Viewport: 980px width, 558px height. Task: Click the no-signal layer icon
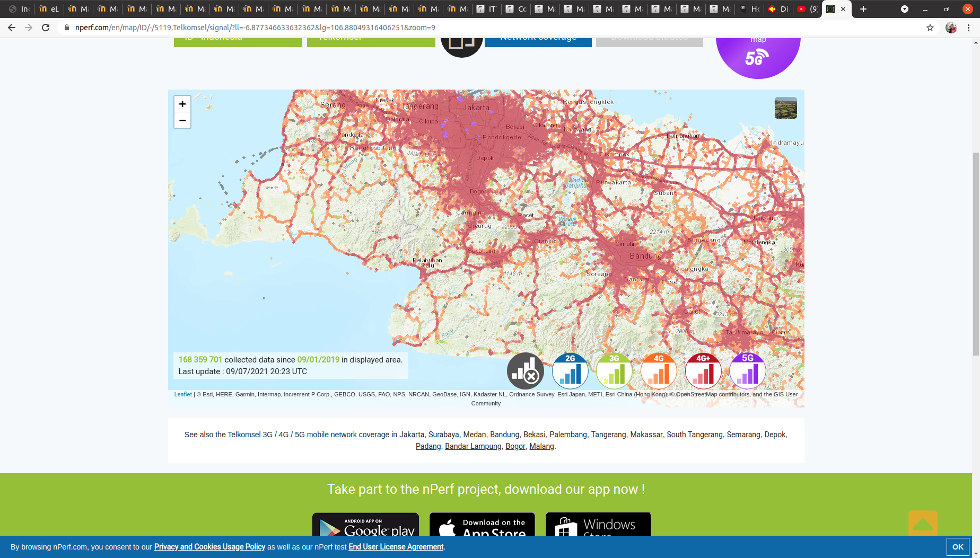click(x=525, y=371)
